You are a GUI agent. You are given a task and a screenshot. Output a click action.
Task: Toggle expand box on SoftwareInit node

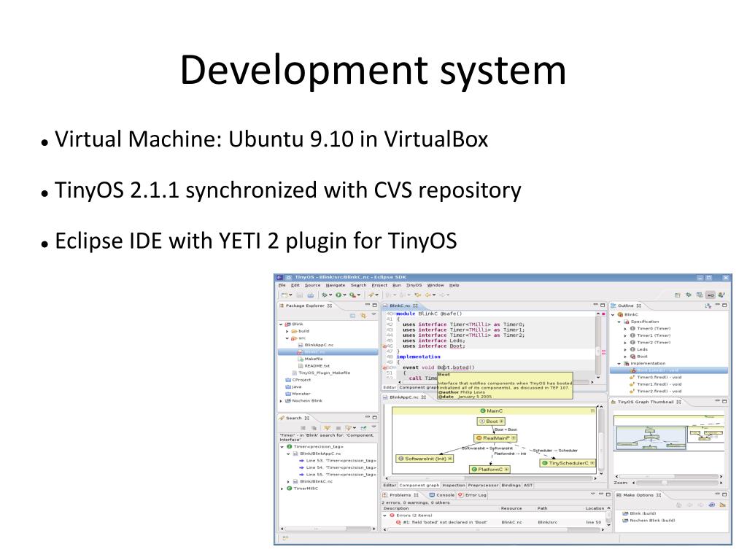[449, 459]
